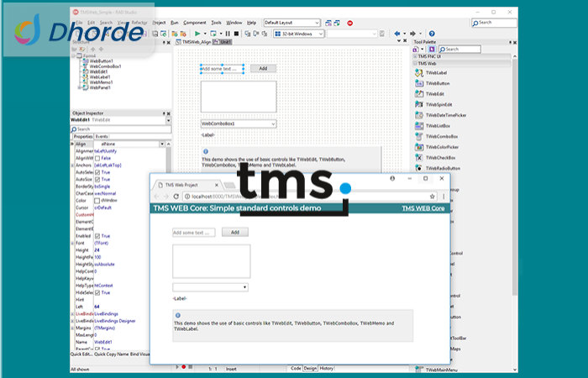Click the black Stop square in the toolbar
Image resolution: width=588 pixels, height=378 pixels.
pos(236,34)
